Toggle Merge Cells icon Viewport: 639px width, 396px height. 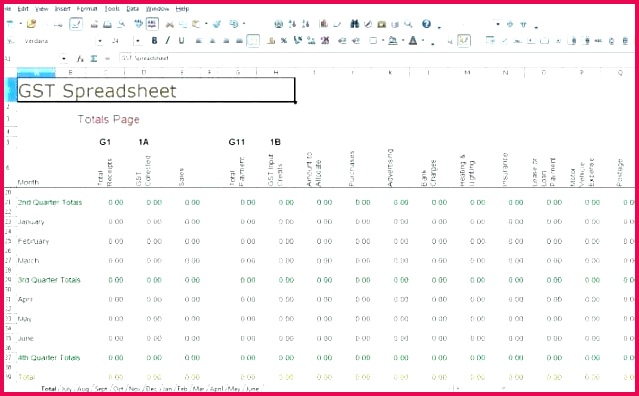(253, 41)
